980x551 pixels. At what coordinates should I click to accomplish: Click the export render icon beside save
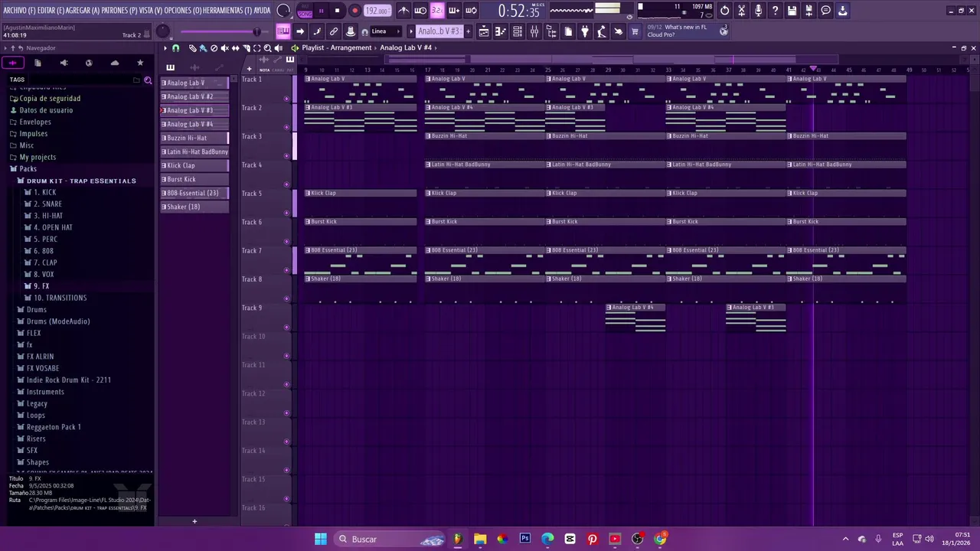[x=808, y=11]
